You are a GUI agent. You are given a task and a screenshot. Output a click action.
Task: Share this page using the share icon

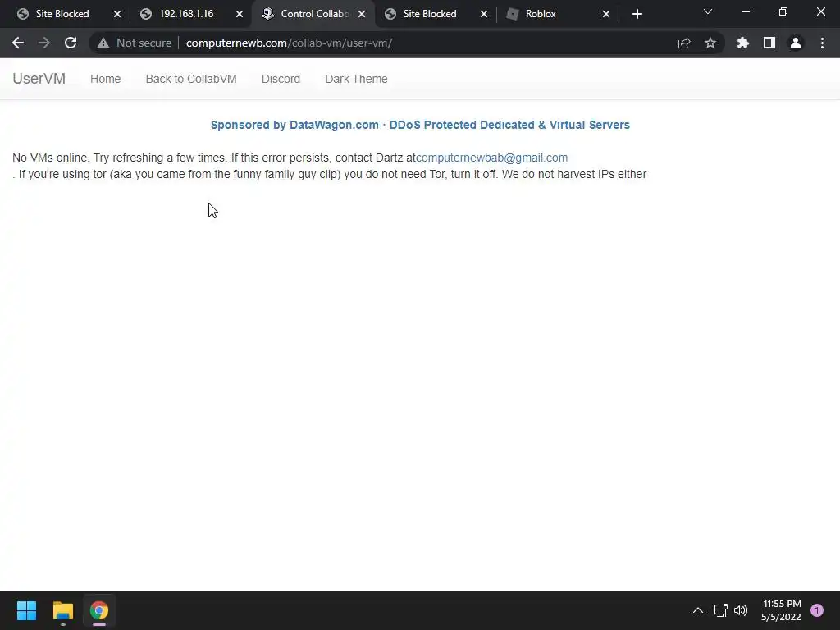(684, 43)
